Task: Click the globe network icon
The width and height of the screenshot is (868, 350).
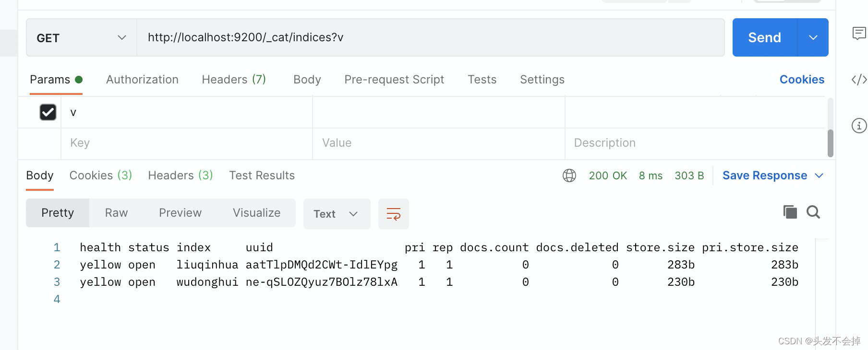Action: coord(569,175)
